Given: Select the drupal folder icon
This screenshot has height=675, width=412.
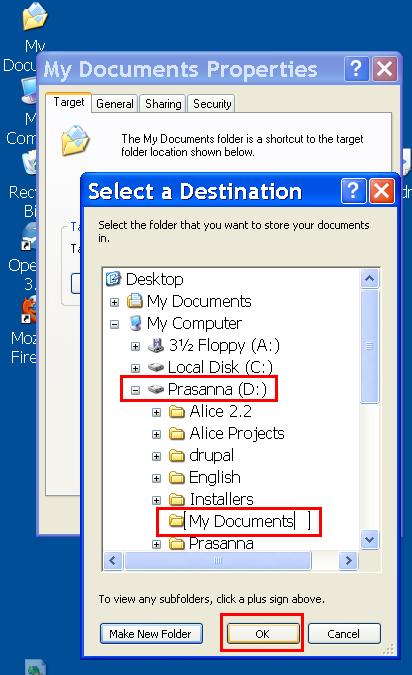Looking at the screenshot, I should [177, 455].
